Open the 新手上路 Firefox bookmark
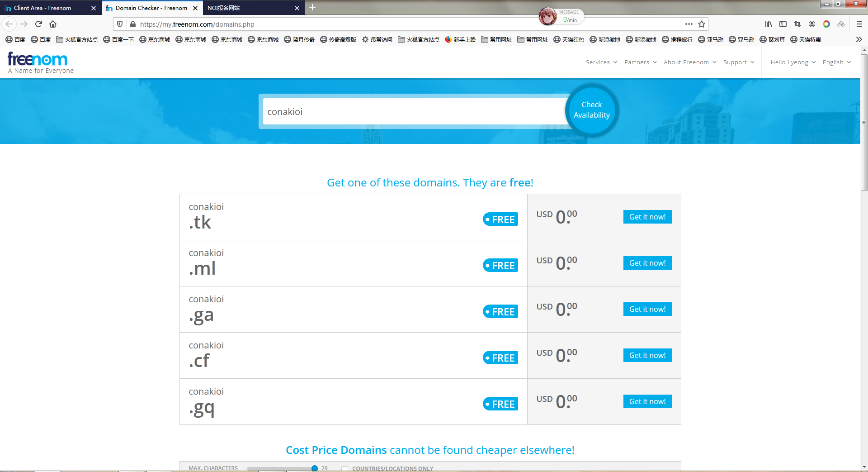 click(460, 39)
